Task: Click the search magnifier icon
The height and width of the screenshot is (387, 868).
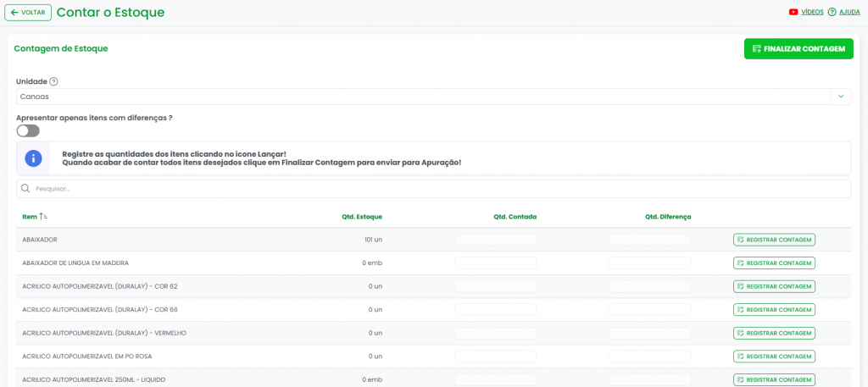Action: coord(25,189)
